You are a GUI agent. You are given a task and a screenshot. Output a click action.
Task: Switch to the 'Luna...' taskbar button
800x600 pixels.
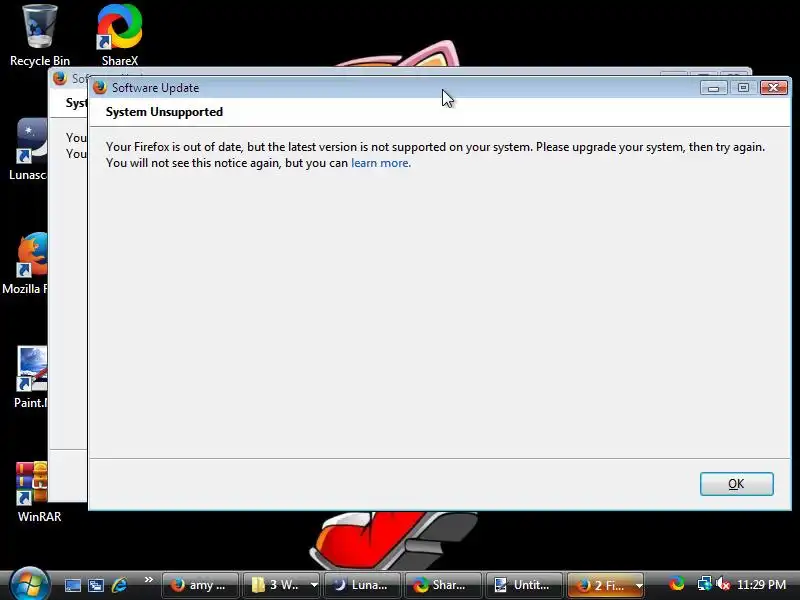pyautogui.click(x=362, y=585)
